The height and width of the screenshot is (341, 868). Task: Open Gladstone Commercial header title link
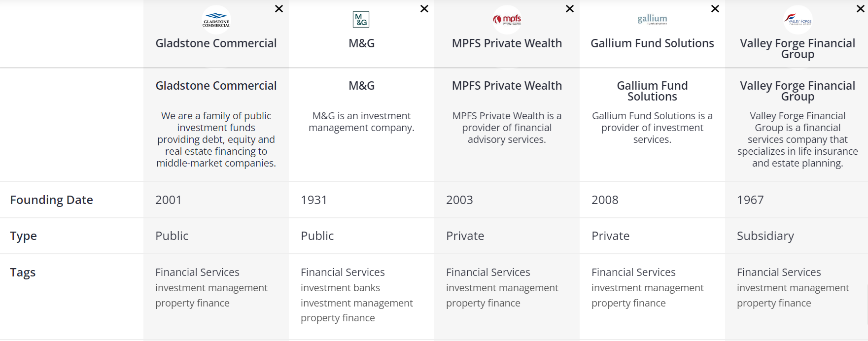pyautogui.click(x=216, y=43)
